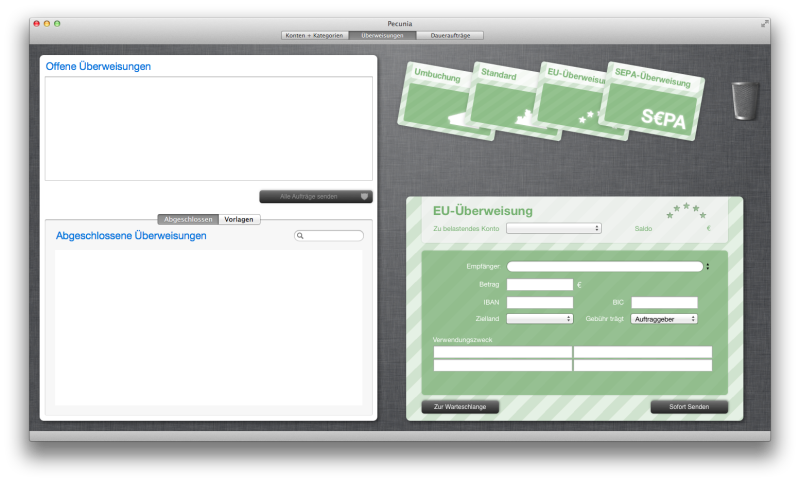Click Zur Warteschlange button

point(460,407)
